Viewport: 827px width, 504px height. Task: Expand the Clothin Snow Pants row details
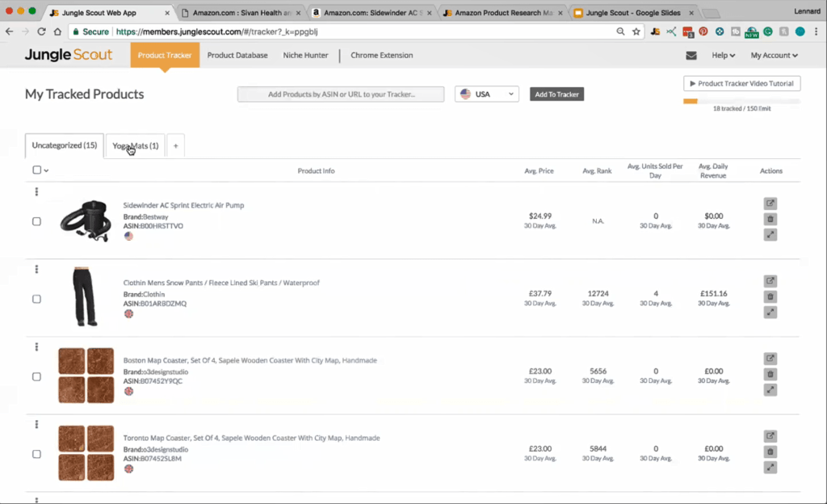pyautogui.click(x=770, y=313)
